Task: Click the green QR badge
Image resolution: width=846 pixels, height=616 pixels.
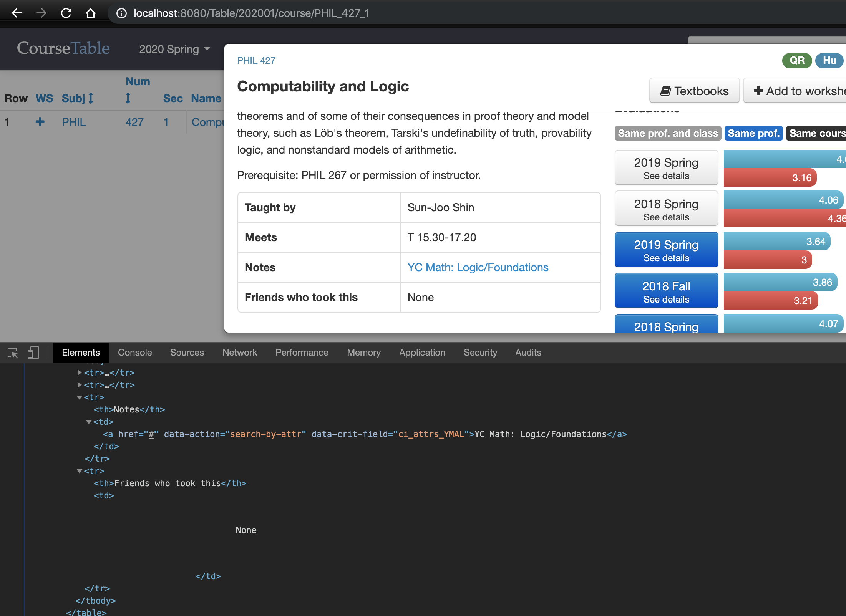Action: pyautogui.click(x=796, y=60)
